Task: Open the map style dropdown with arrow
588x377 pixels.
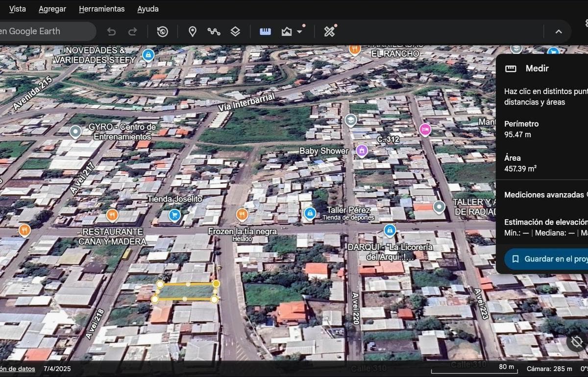Action: (292, 31)
